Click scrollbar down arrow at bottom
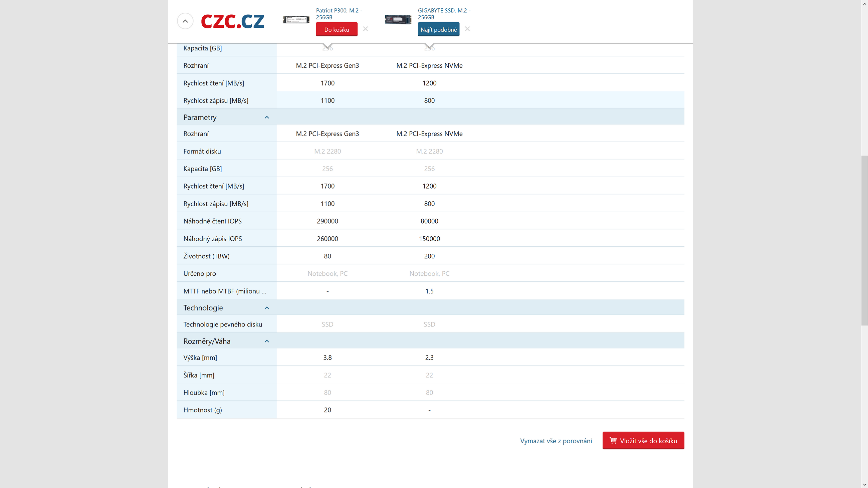 864,485
